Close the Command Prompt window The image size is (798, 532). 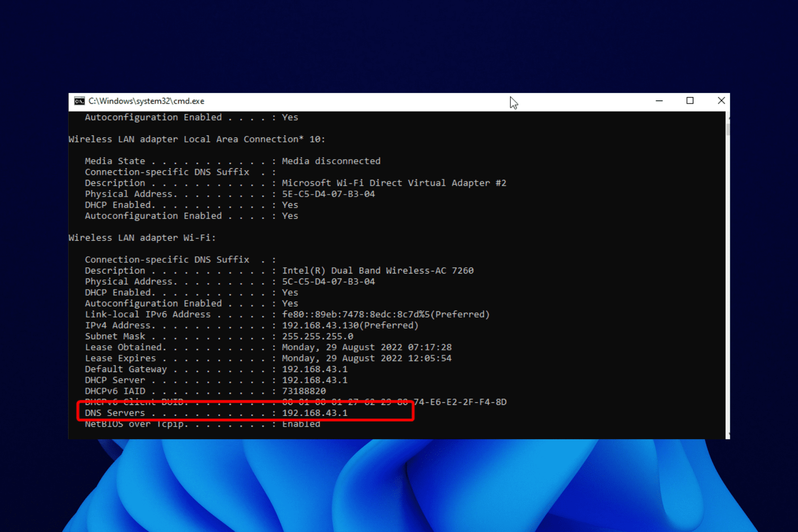[x=721, y=101]
